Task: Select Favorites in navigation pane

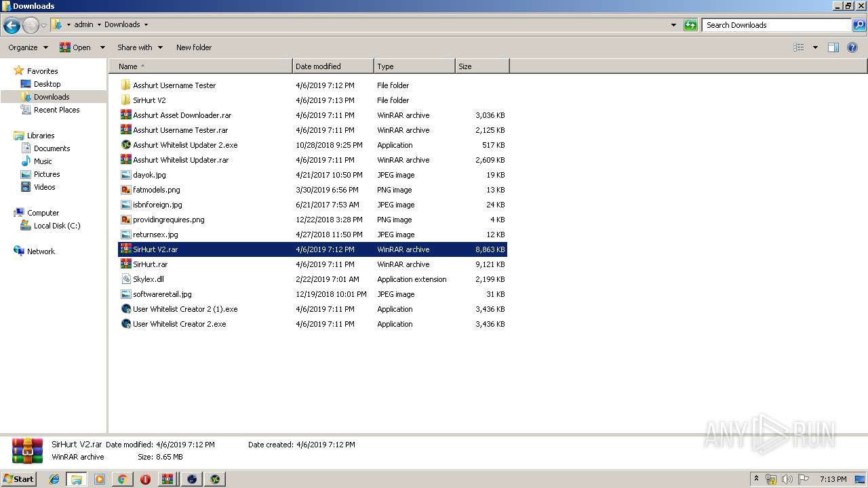Action: [x=42, y=71]
